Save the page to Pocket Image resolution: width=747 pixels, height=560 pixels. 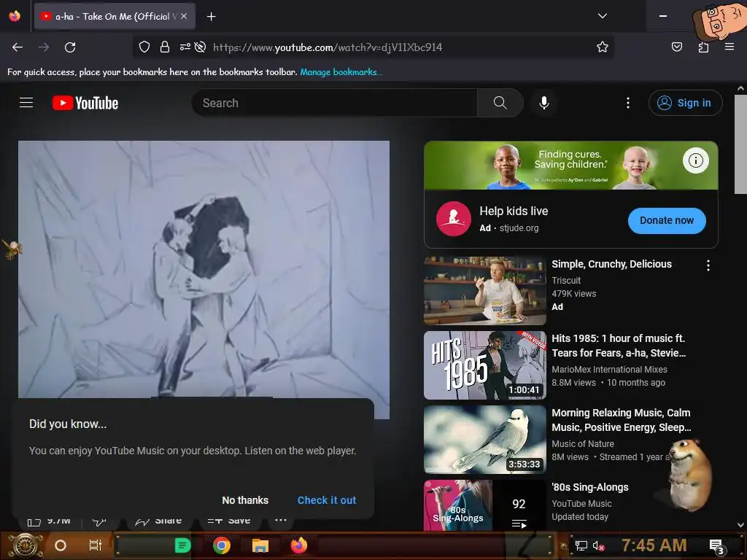(x=676, y=47)
